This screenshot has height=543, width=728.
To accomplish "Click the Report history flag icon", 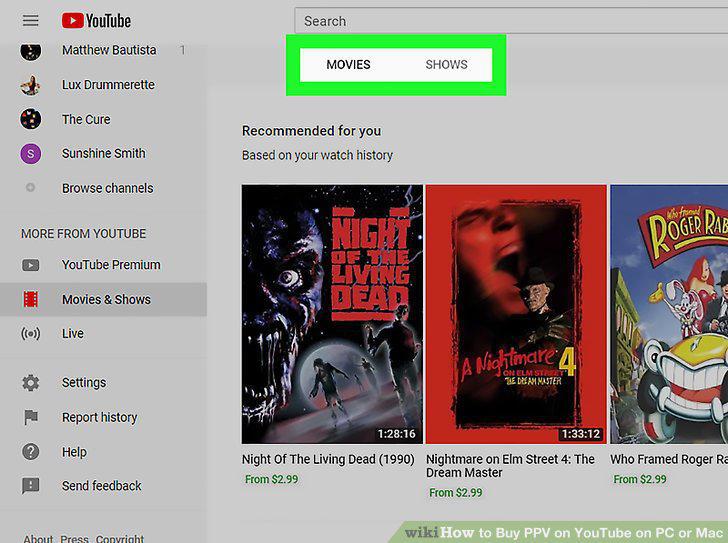I will coord(31,417).
